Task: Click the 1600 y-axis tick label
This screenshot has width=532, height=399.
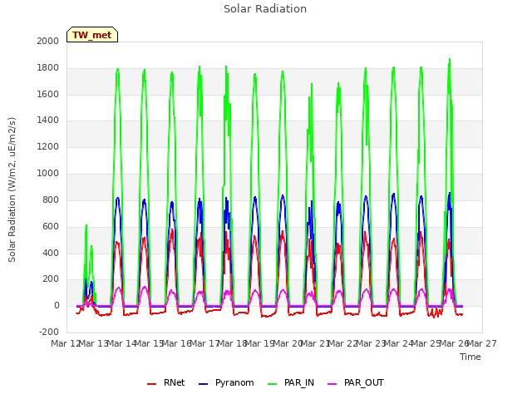Action: click(48, 94)
